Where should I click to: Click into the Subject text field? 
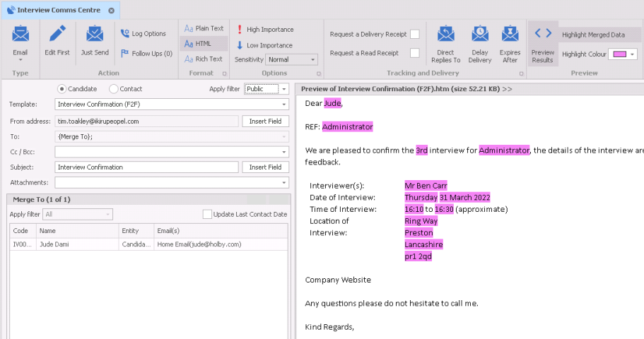(146, 167)
